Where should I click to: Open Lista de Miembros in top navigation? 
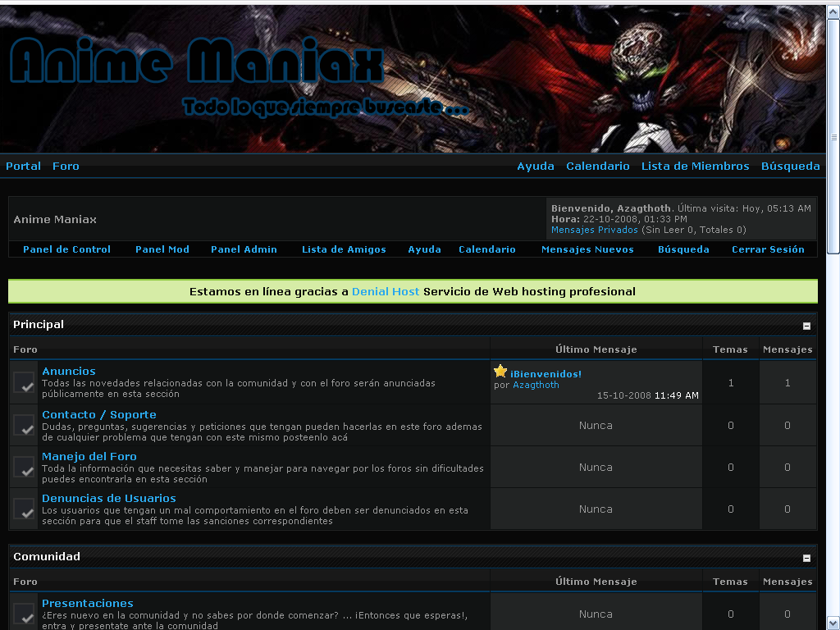pyautogui.click(x=695, y=166)
